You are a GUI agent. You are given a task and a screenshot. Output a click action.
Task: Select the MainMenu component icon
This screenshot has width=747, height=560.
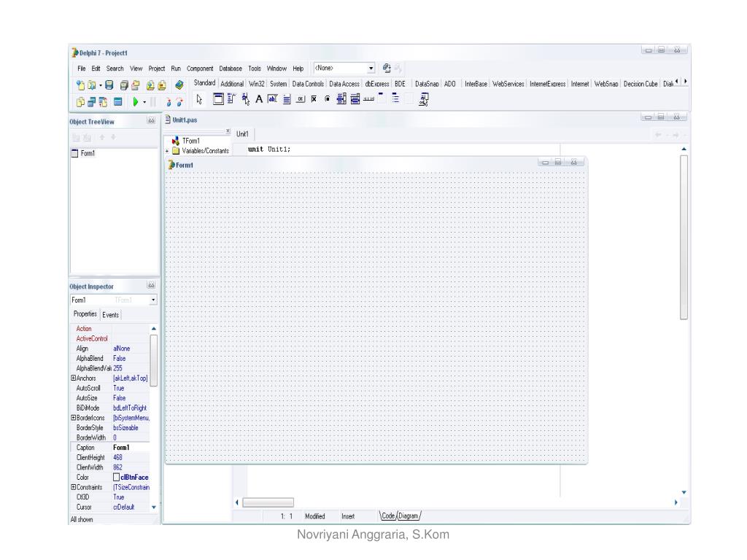click(231, 99)
